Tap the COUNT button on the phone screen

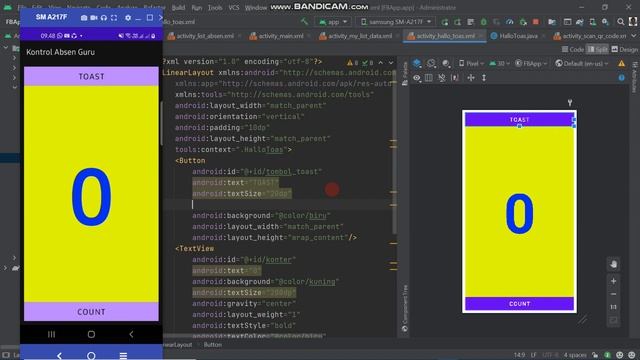click(91, 312)
